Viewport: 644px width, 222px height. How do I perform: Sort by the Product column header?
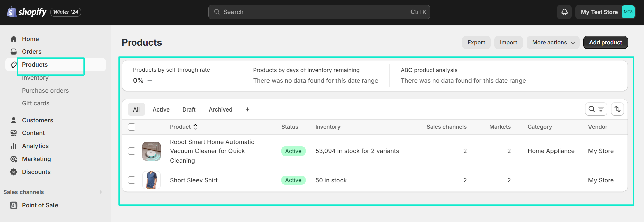(183, 127)
